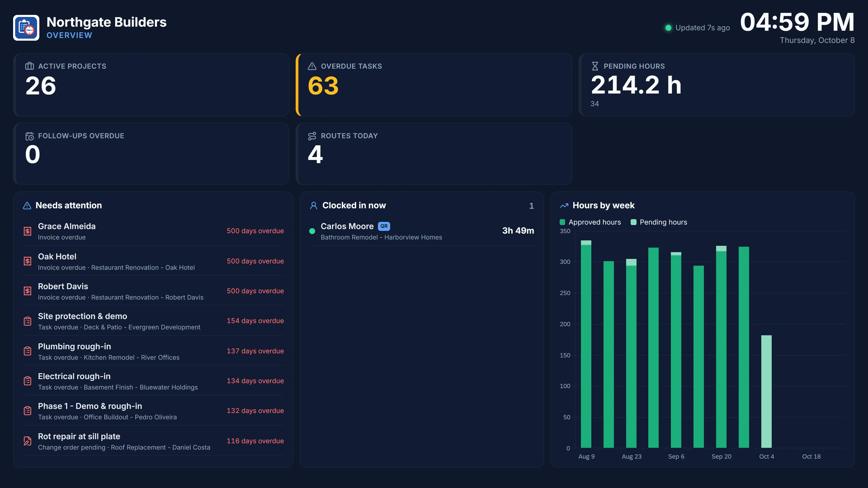
Task: Click '134 days overdue' on Electrical rough-in
Action: pyautogui.click(x=255, y=381)
